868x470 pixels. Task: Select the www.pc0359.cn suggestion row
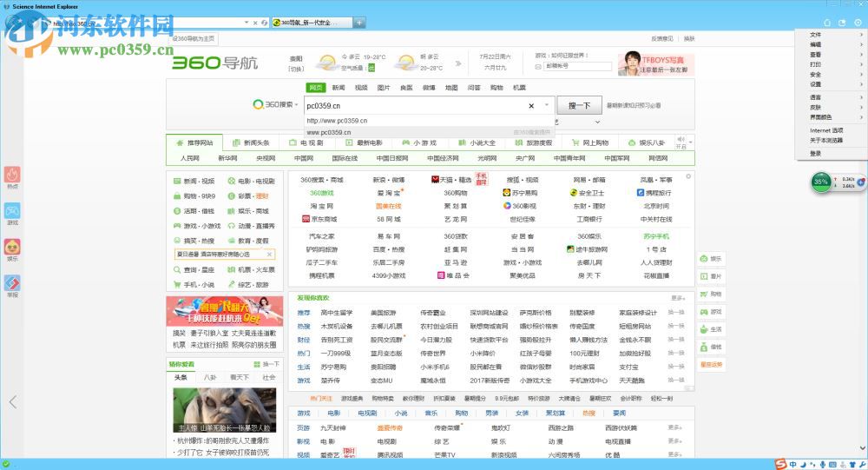pyautogui.click(x=429, y=132)
